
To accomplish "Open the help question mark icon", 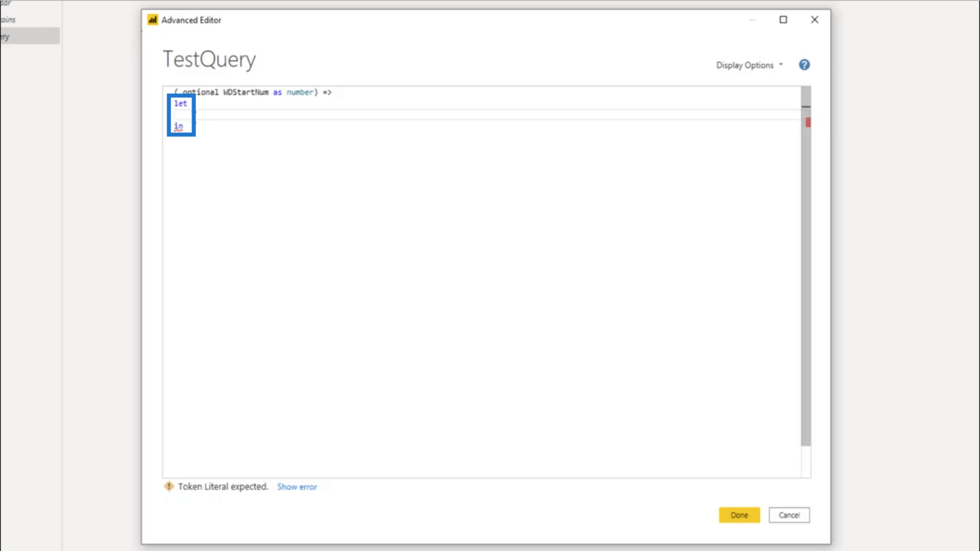I will click(804, 65).
